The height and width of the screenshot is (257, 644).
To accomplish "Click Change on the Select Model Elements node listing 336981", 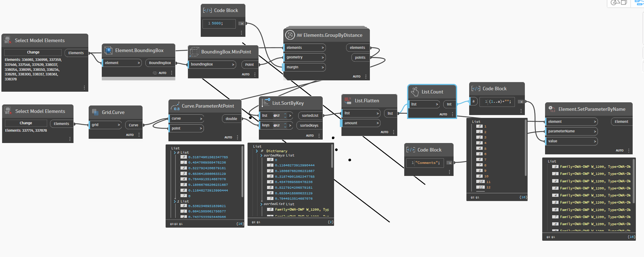I will pos(33,52).
